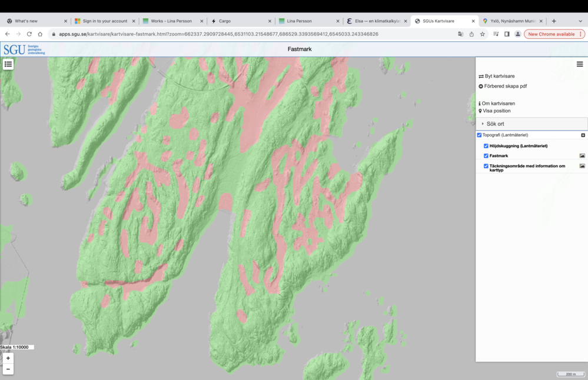Click the plus icon beside Topografi

[x=583, y=135]
